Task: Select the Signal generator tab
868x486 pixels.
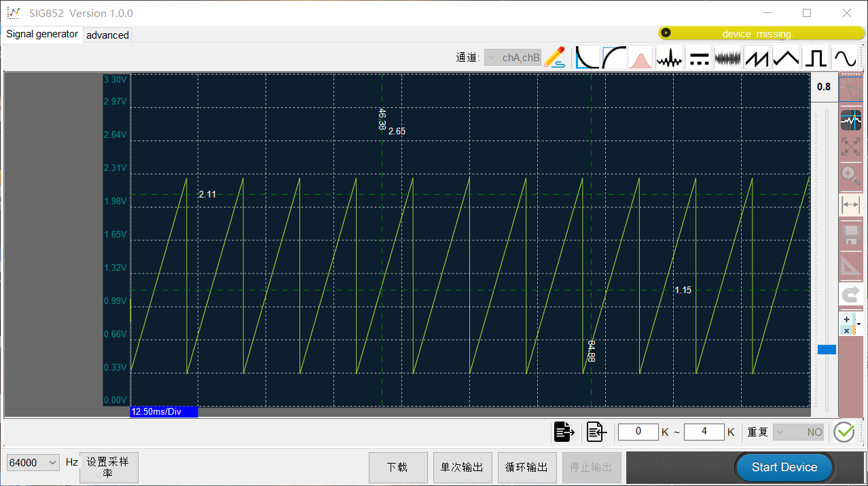Action: coord(42,34)
